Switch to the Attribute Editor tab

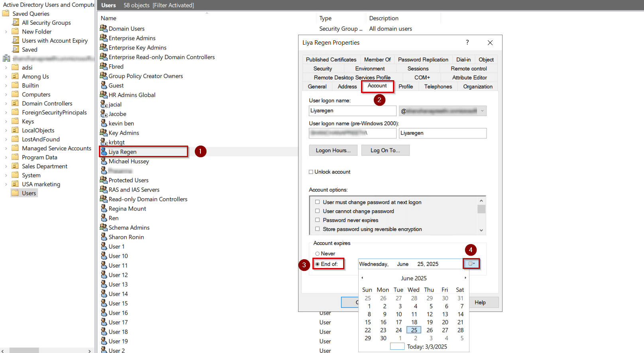tap(469, 77)
